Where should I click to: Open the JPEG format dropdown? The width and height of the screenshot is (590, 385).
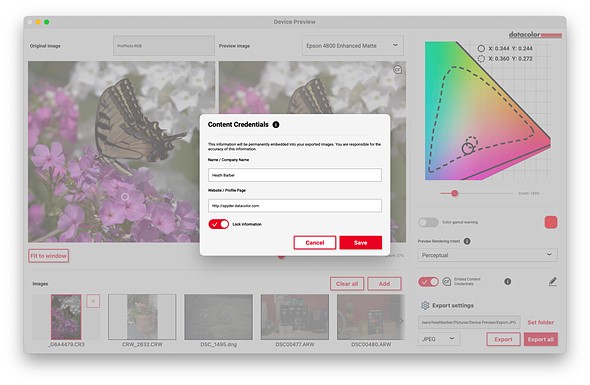(x=438, y=339)
